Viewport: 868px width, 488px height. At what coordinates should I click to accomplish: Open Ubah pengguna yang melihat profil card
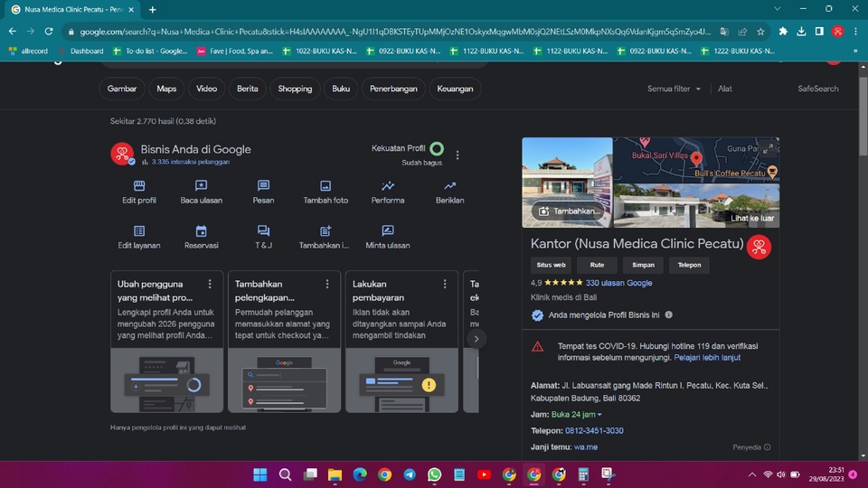pyautogui.click(x=166, y=342)
